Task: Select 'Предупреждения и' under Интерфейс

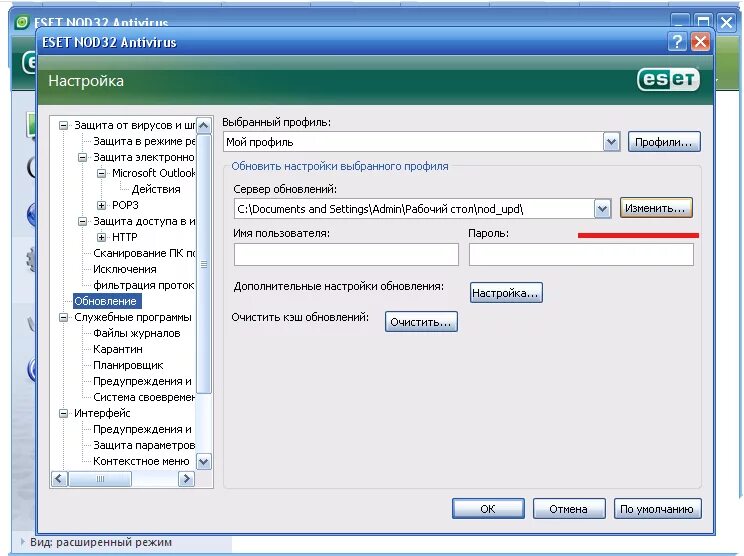Action: click(142, 429)
